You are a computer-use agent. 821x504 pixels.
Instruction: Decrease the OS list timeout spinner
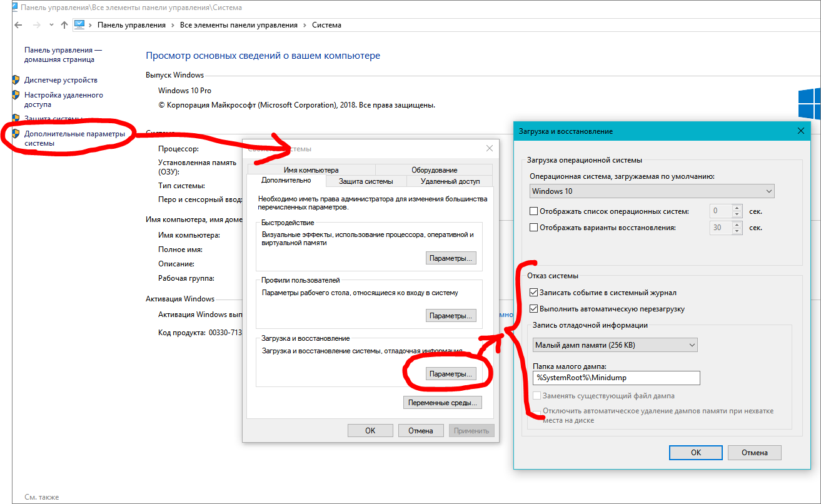tap(737, 214)
